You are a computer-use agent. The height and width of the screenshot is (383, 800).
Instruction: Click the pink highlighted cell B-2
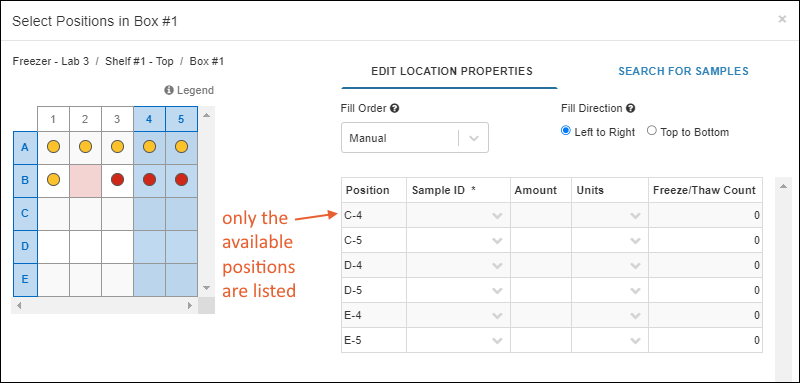click(x=85, y=181)
